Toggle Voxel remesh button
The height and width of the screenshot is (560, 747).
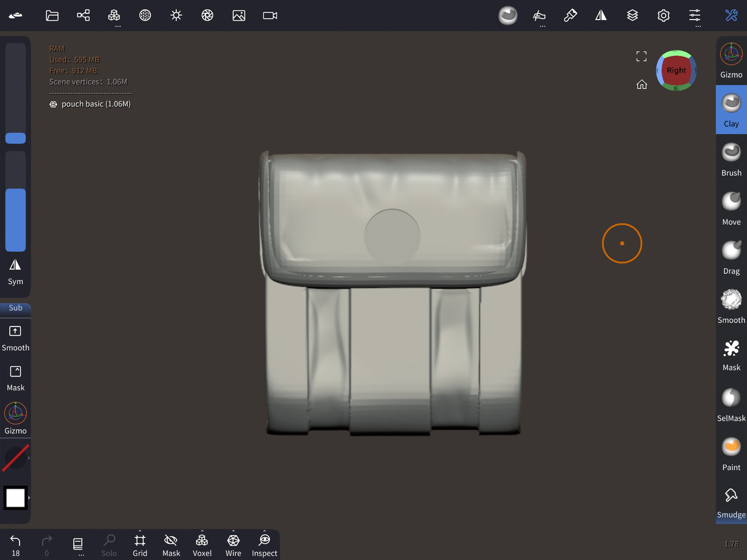coord(202,546)
